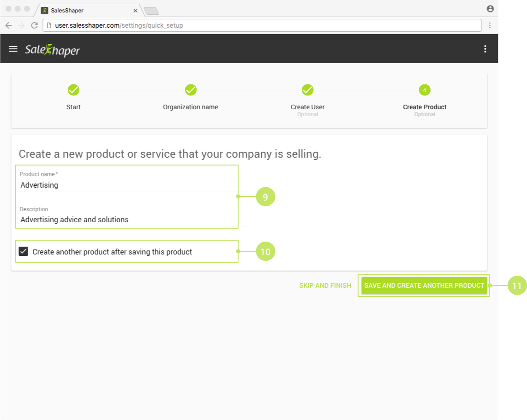Click the Product name field
The image size is (527, 420).
pos(134,185)
